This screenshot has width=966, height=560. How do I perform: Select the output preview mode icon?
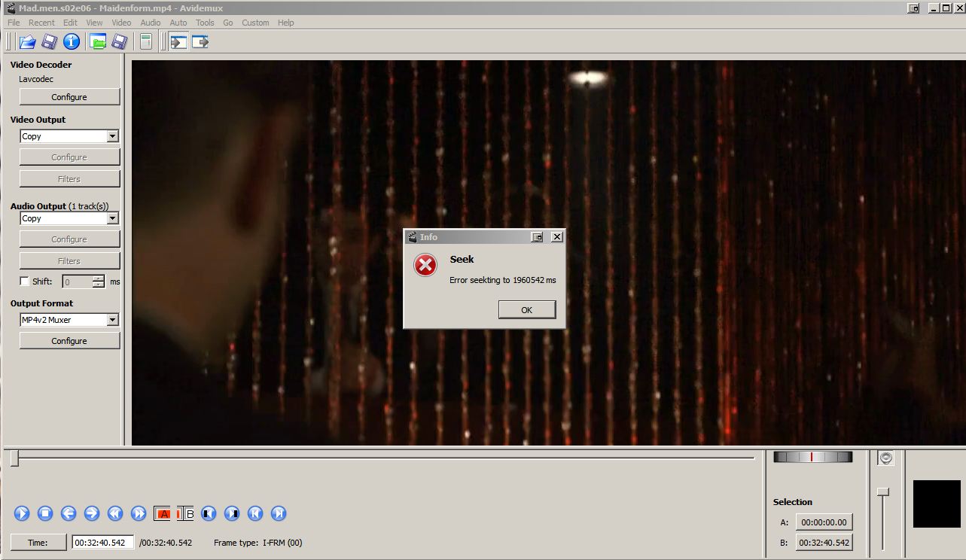(x=200, y=41)
